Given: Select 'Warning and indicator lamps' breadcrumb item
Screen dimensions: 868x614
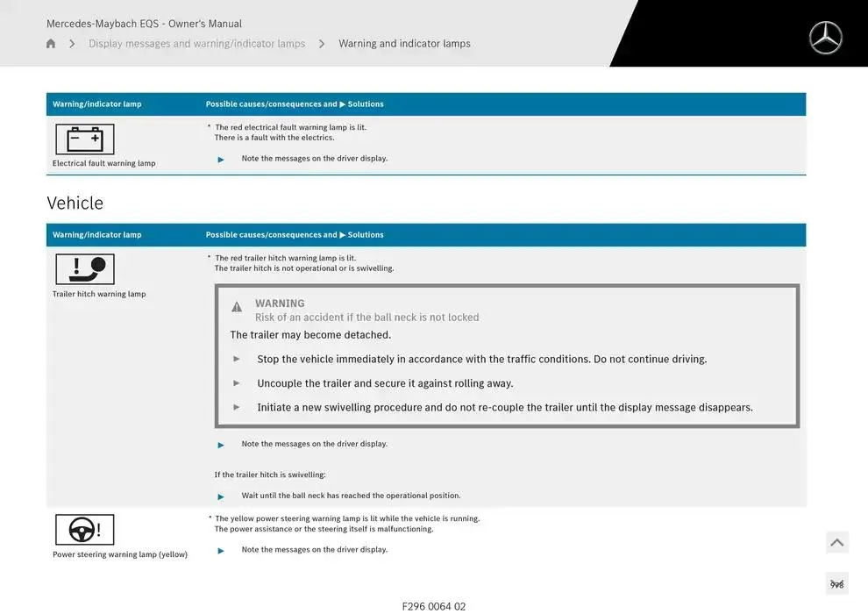Looking at the screenshot, I should click(x=404, y=44).
